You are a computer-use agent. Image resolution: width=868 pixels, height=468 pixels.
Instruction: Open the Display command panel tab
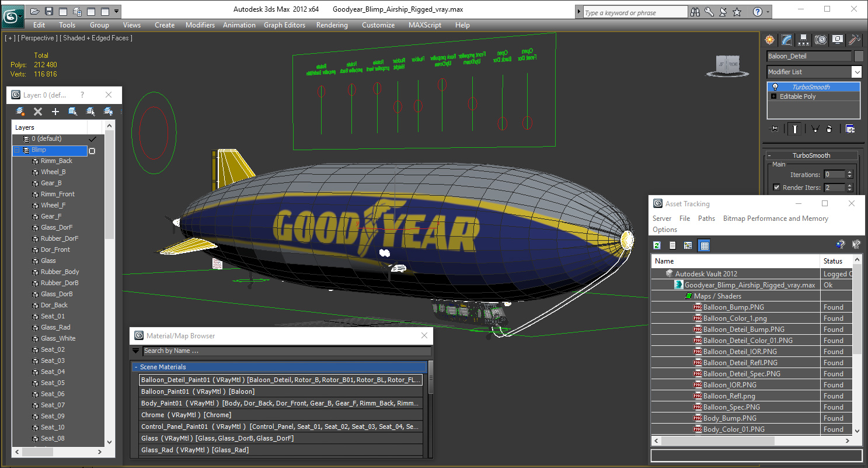tap(838, 40)
